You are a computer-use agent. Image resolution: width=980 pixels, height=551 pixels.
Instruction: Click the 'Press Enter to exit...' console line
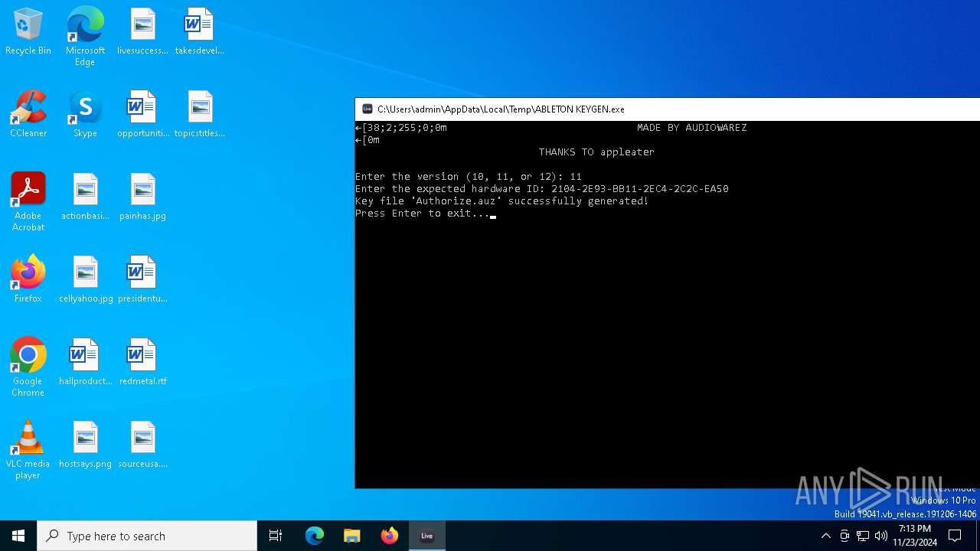point(423,214)
